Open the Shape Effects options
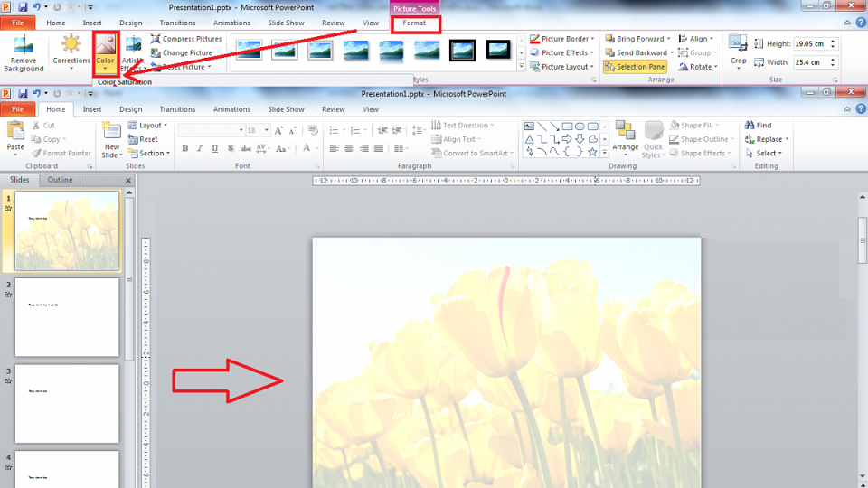This screenshot has width=868, height=488. pos(701,154)
